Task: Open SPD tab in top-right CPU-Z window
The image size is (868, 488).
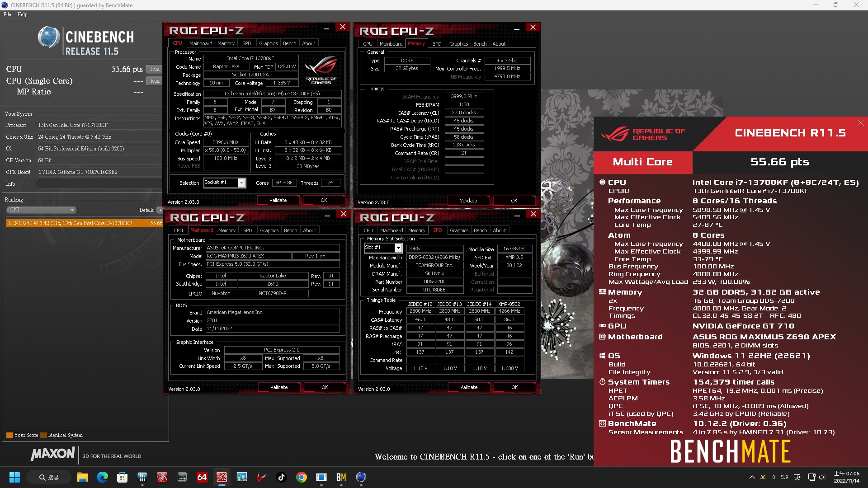Action: (x=437, y=44)
